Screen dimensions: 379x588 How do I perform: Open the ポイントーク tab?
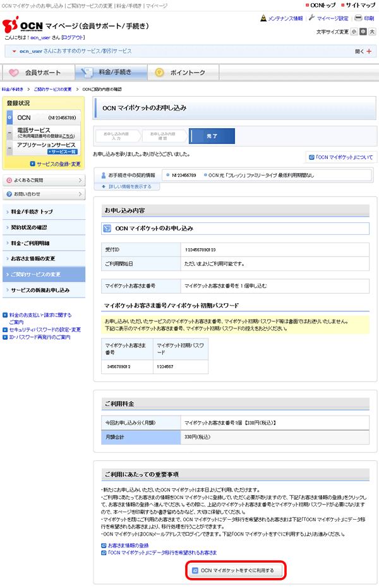183,73
